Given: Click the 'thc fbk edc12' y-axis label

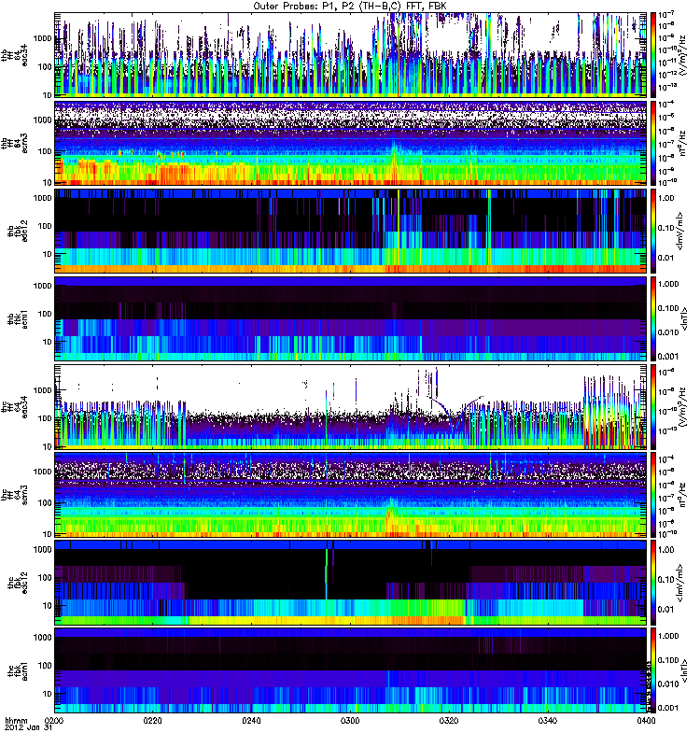Looking at the screenshot, I should (18, 583).
